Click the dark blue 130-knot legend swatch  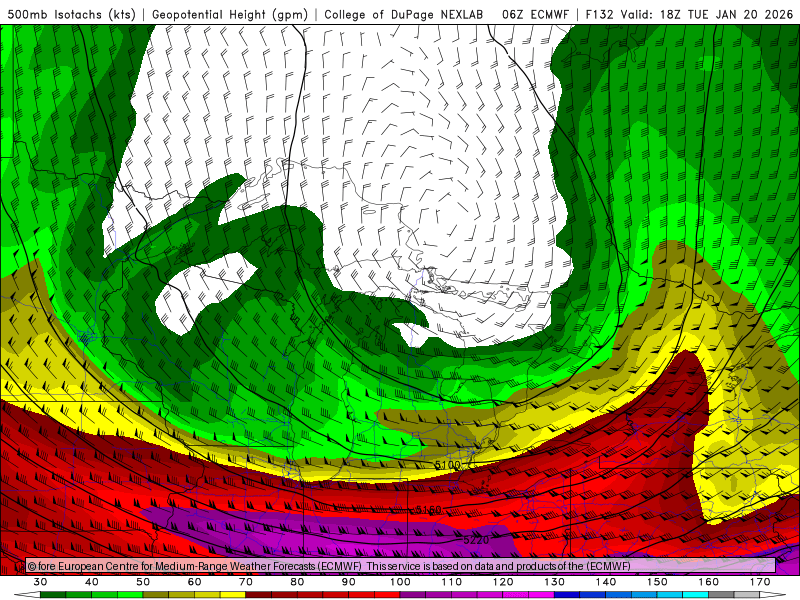567,595
